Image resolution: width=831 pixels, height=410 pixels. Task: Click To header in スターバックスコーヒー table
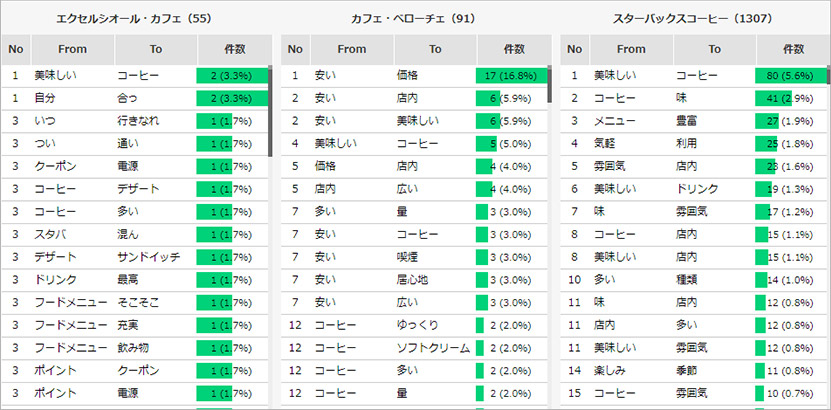tap(715, 50)
